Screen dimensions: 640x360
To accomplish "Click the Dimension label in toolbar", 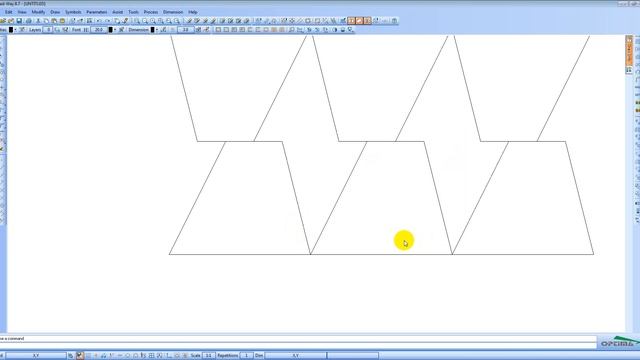I will tap(138, 29).
